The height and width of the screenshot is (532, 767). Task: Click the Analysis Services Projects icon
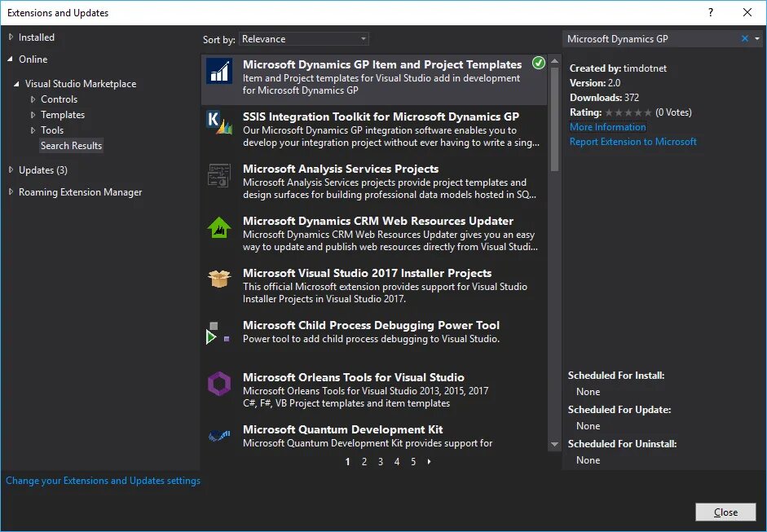click(219, 175)
